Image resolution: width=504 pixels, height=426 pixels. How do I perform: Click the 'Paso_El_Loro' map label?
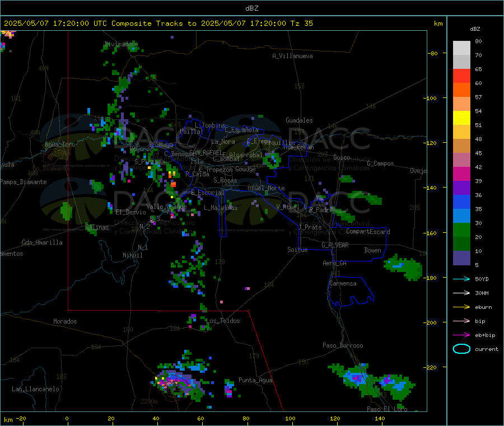pyautogui.click(x=387, y=409)
